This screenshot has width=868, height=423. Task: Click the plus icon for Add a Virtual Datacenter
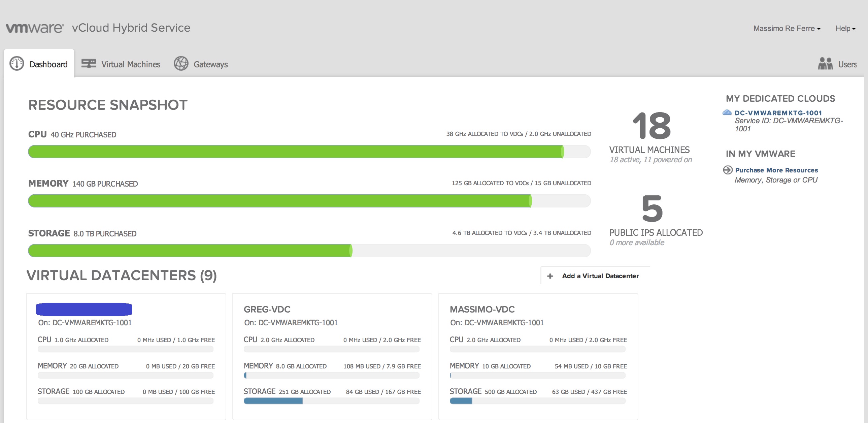[550, 276]
